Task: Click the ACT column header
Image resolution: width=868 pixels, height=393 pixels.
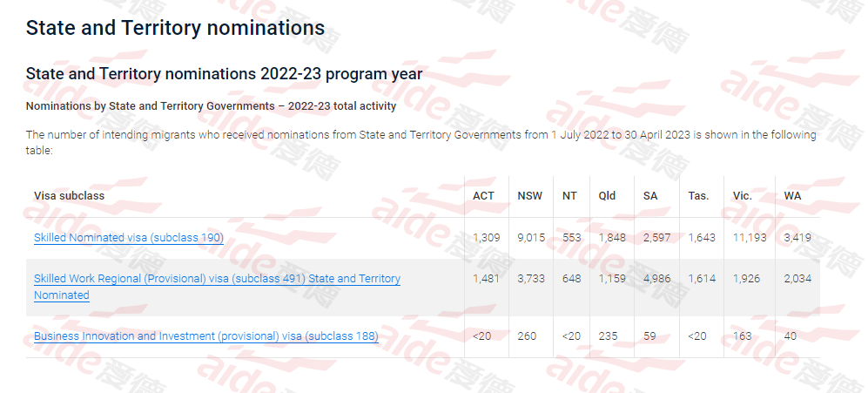Action: 483,196
